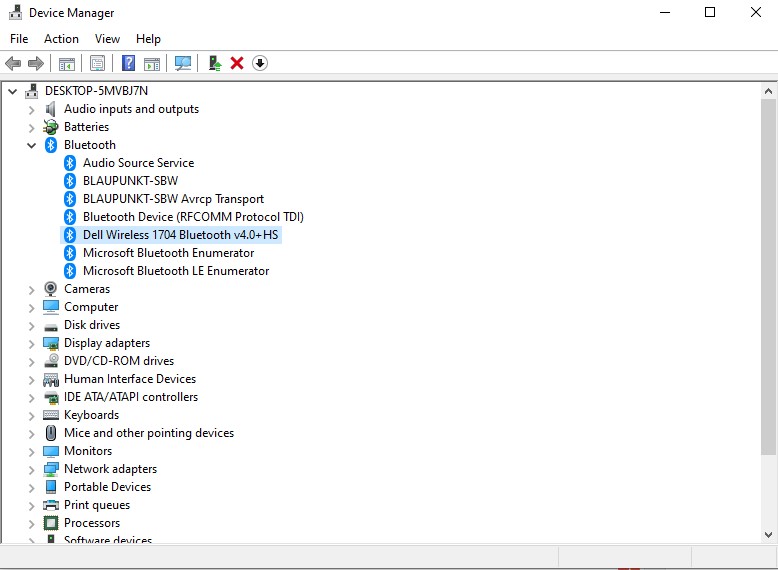
Task: Click the keyboard icon beside Keyboards
Action: click(51, 415)
